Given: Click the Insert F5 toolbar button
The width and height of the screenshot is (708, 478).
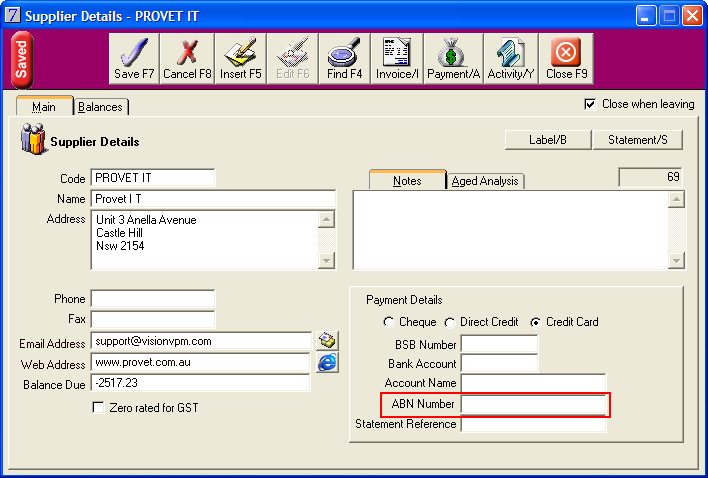Looking at the screenshot, I should (241, 59).
